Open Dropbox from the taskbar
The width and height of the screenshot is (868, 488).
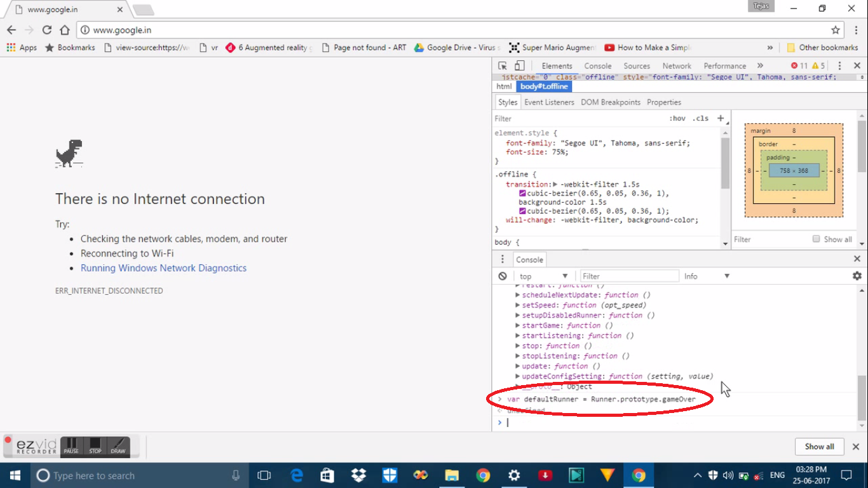coord(358,475)
